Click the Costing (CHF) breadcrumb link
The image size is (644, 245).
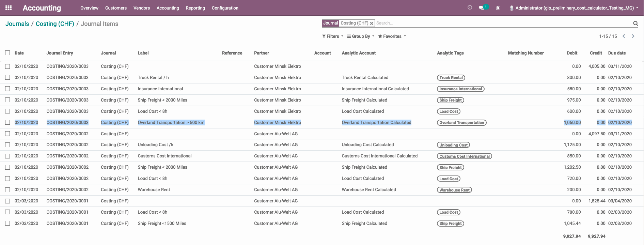pos(55,24)
